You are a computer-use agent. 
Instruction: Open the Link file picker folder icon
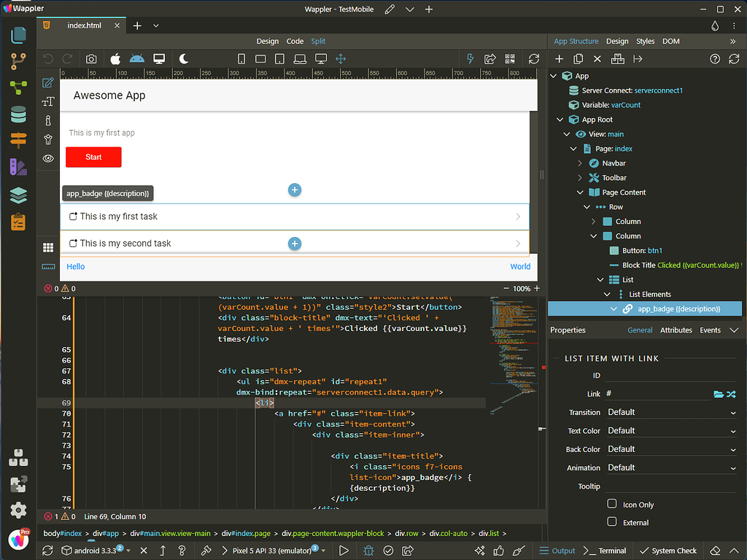tap(719, 394)
